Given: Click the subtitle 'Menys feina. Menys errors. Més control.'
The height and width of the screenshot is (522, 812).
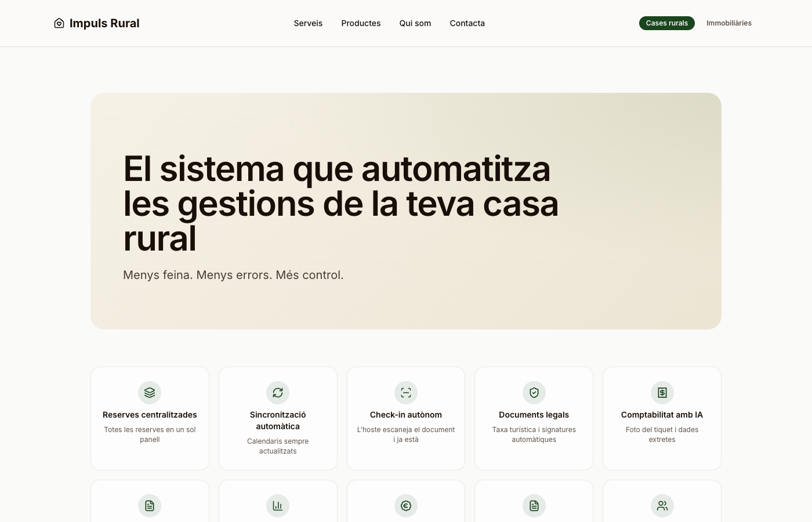Looking at the screenshot, I should pyautogui.click(x=233, y=275).
